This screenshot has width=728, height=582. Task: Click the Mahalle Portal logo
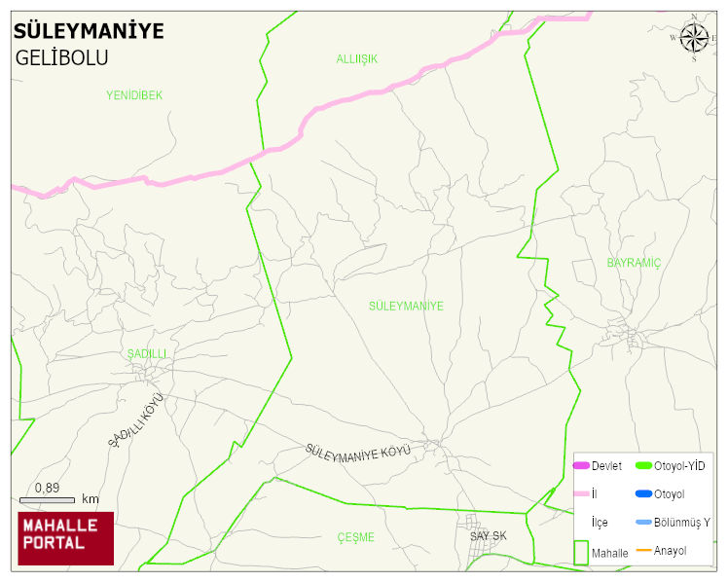(x=66, y=538)
